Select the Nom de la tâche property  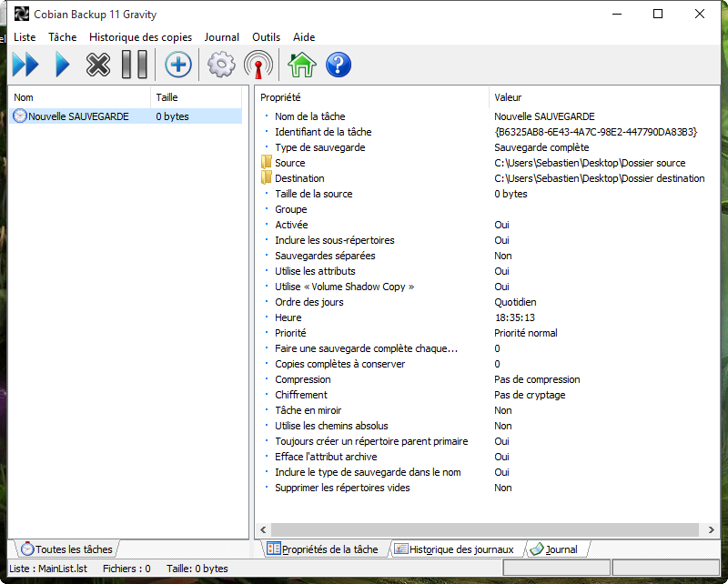310,116
